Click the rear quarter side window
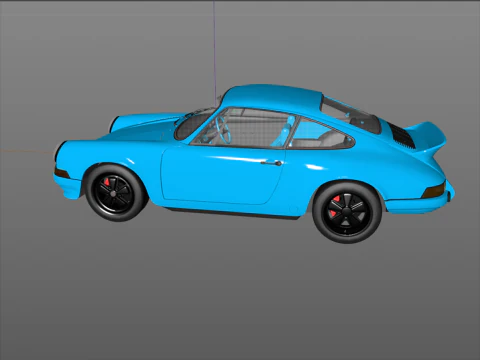 321,134
